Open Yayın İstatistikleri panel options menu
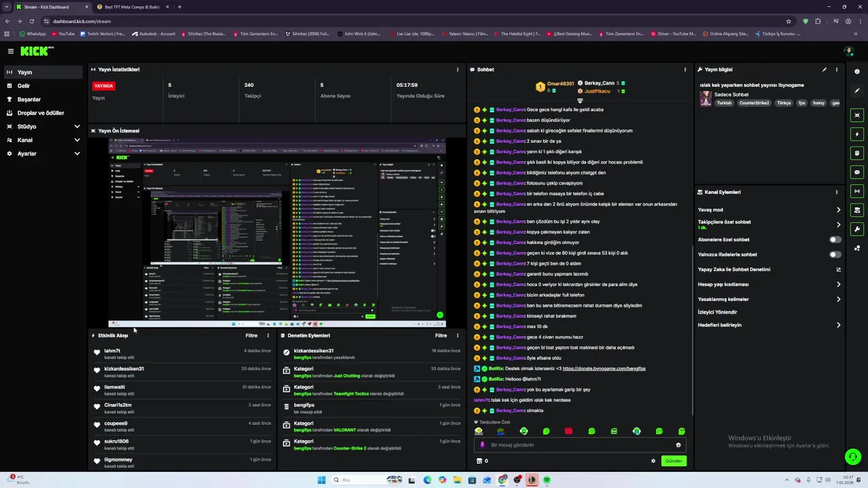 457,69
